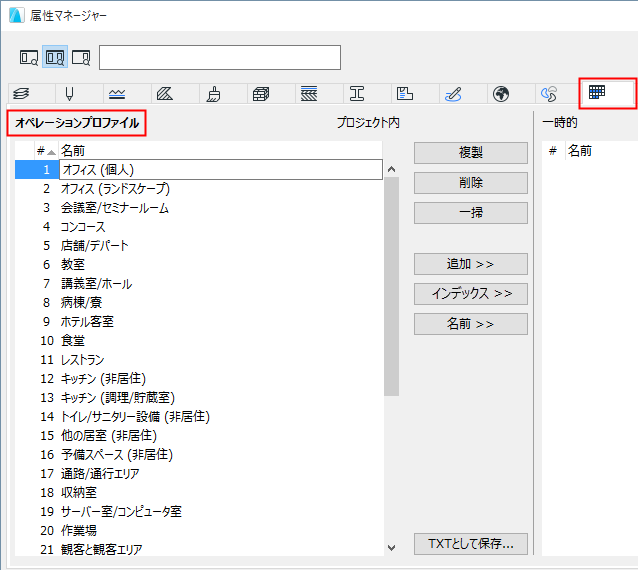Click the インデックス >> button
The width and height of the screenshot is (638, 570).
click(471, 294)
